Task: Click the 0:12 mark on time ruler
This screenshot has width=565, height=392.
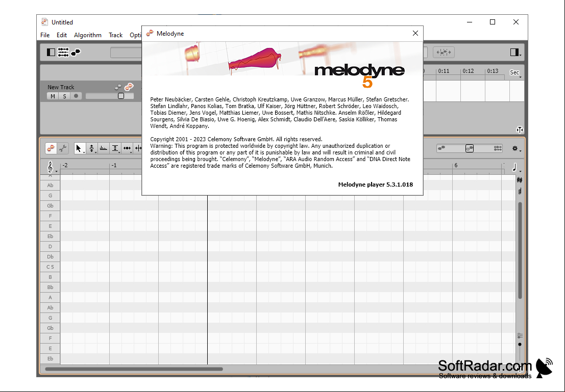Action: click(x=468, y=71)
